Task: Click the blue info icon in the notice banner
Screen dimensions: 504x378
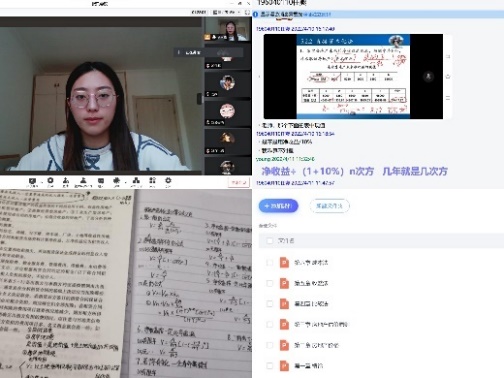Action: tap(256, 14)
